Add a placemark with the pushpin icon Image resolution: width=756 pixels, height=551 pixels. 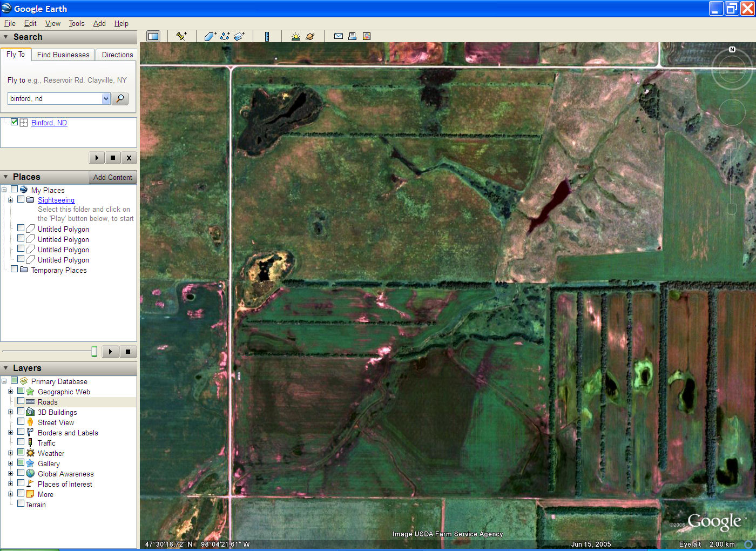(x=181, y=36)
